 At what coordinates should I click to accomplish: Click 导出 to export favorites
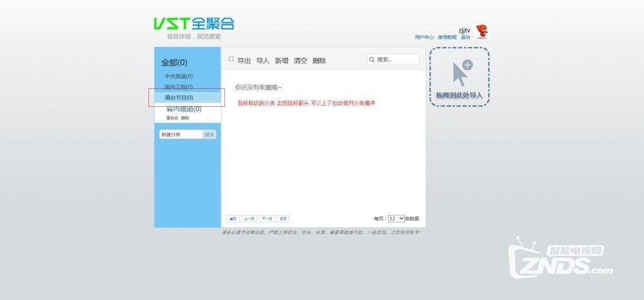point(244,61)
